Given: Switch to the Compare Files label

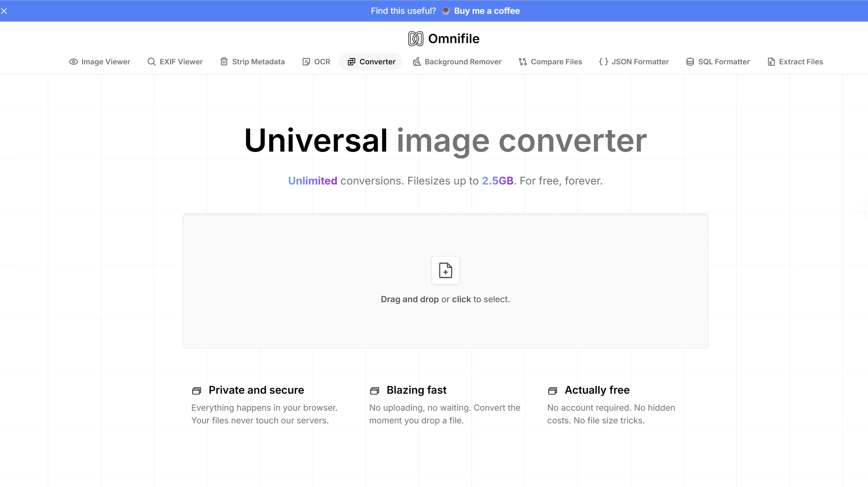Looking at the screenshot, I should point(557,62).
